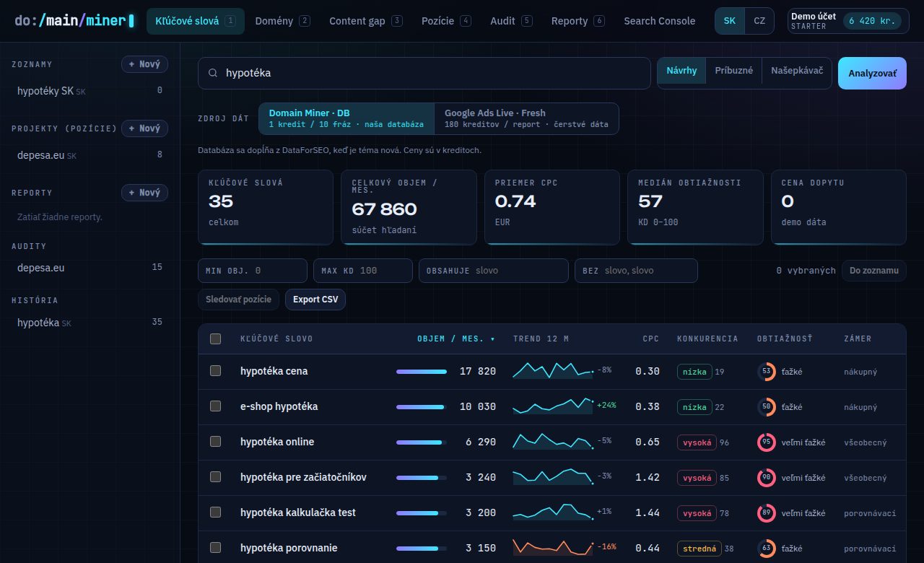924x563 pixels.
Task: Choose Domain Miner · DB data source
Action: (346, 118)
